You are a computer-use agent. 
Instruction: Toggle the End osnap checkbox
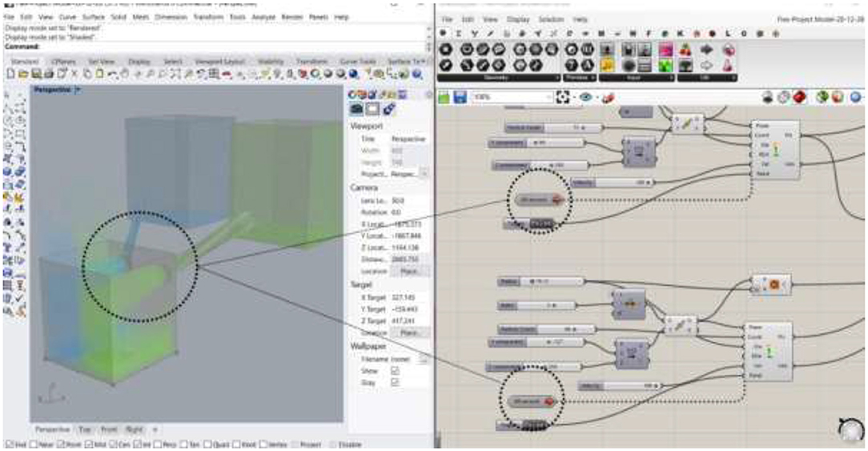click(x=10, y=445)
